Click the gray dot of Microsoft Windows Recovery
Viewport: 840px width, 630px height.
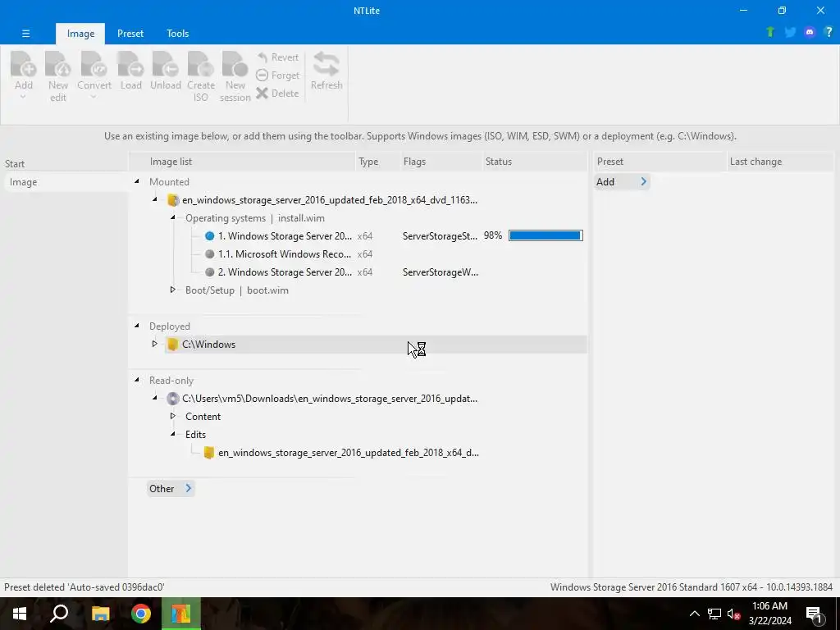click(210, 254)
